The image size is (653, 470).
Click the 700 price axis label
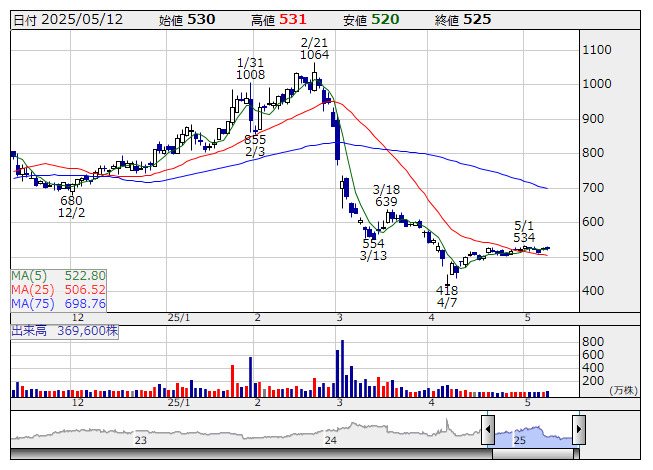(593, 188)
